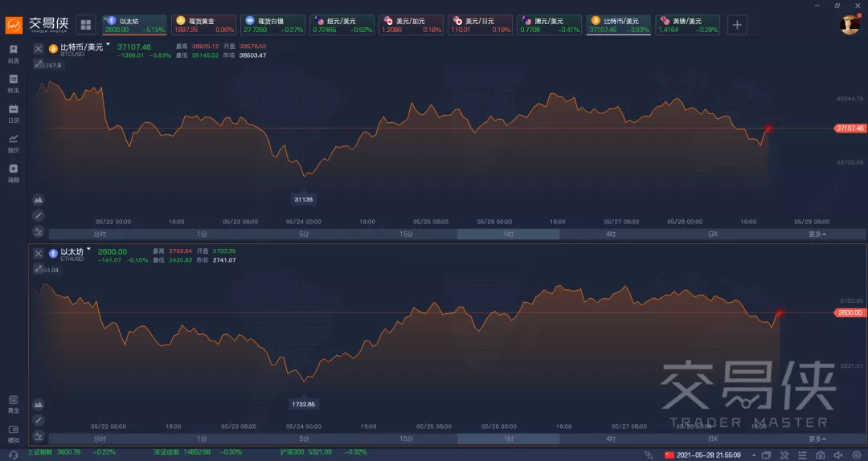Switch BTC chart to mountain area style

point(39,199)
